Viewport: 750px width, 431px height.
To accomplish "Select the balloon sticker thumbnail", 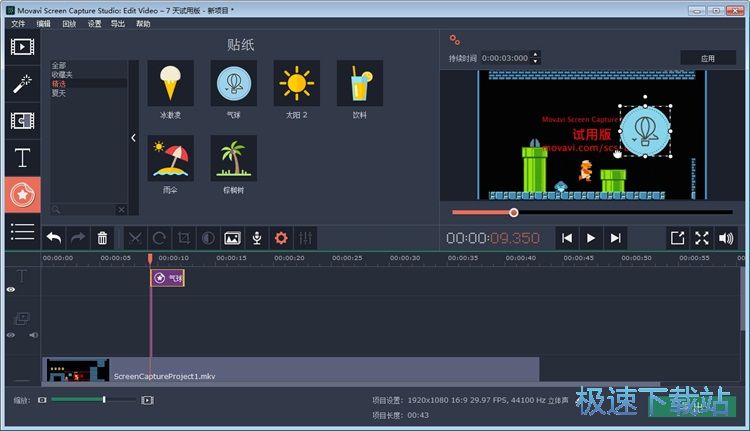I will [x=233, y=83].
